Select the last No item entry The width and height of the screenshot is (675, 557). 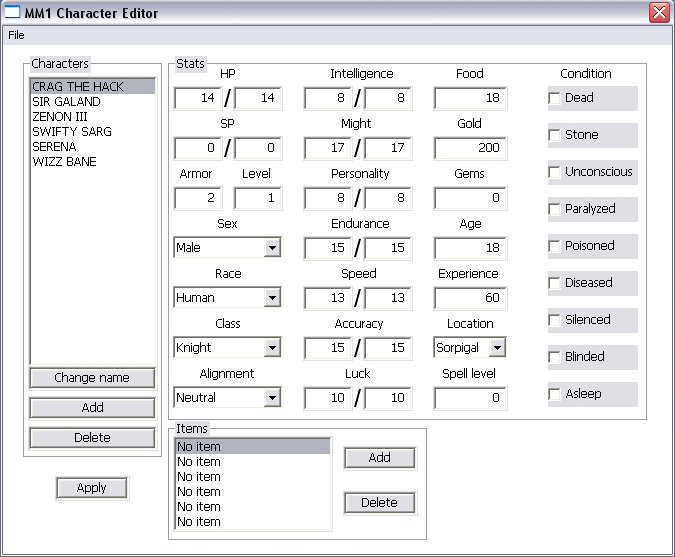pyautogui.click(x=253, y=522)
